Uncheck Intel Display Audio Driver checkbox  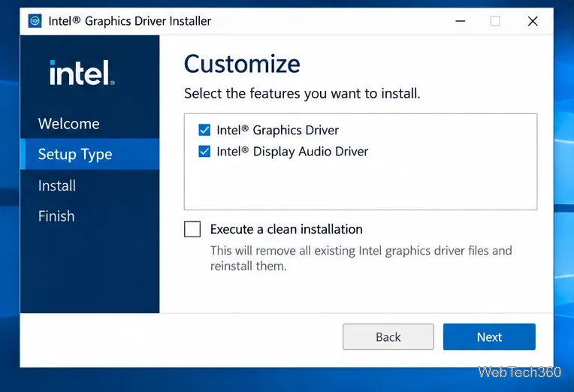[204, 151]
